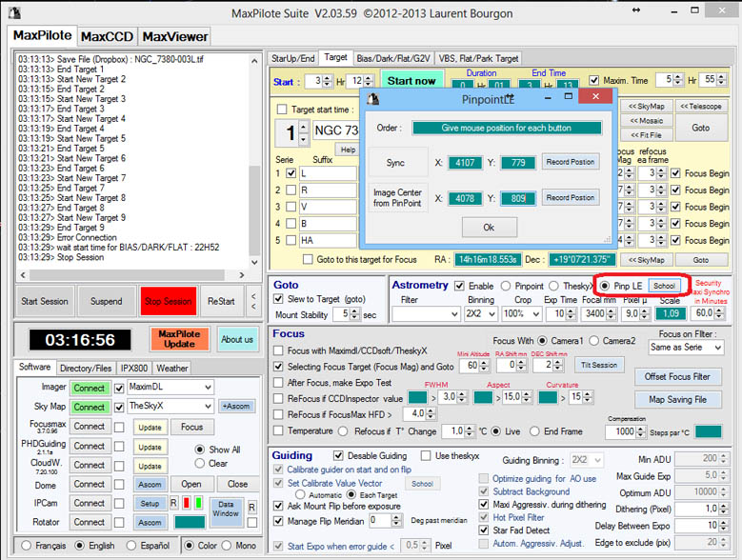
Task: Toggle Star Fad Detect checkbox
Action: click(484, 530)
